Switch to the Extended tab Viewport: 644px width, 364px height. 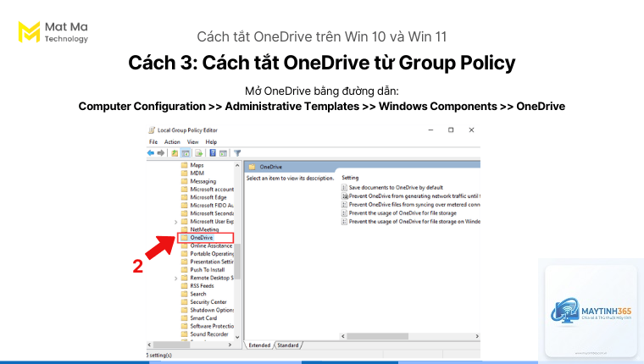coord(259,345)
